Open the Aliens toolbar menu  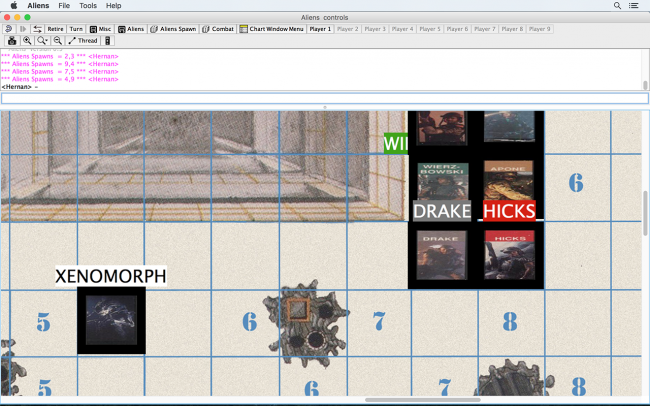tap(131, 29)
